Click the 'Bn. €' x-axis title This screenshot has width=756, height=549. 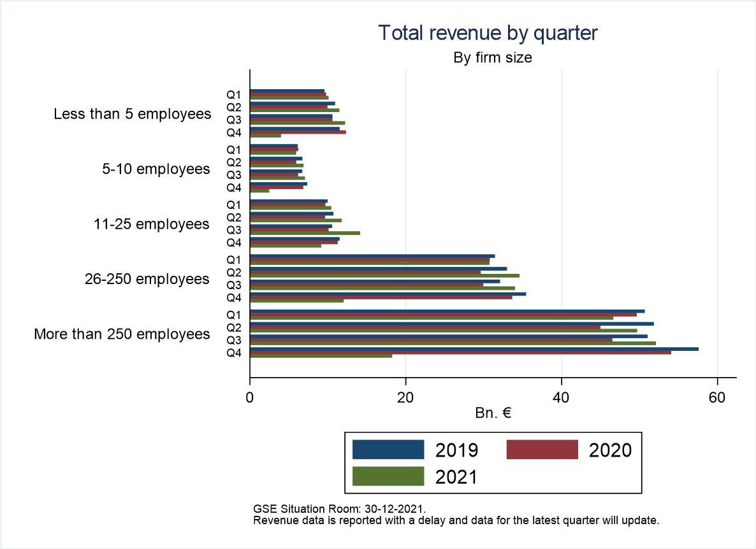pos(493,413)
